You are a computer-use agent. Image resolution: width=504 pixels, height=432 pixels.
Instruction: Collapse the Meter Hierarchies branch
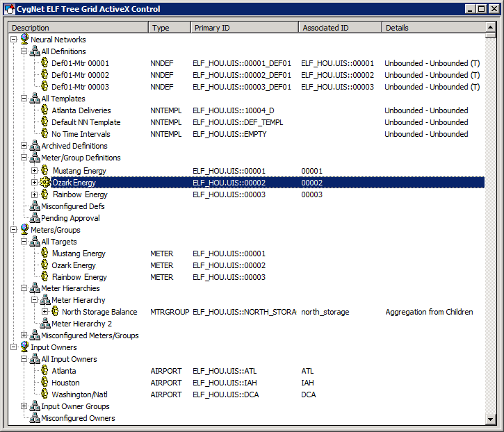pos(24,288)
